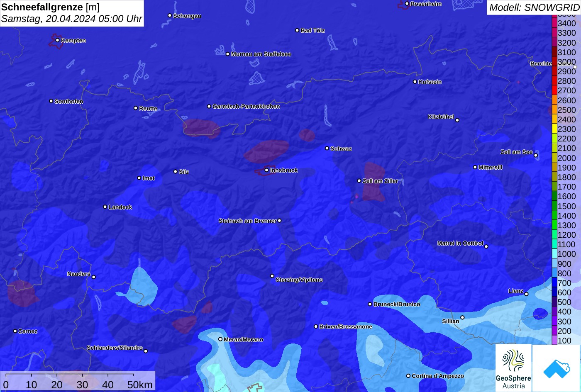Click the 'Silz' town label
Screen dimensions: 581x392
point(184,172)
